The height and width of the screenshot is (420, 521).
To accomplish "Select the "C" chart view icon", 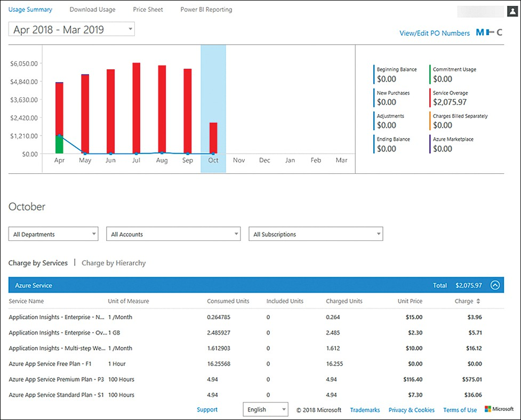I will (x=499, y=33).
